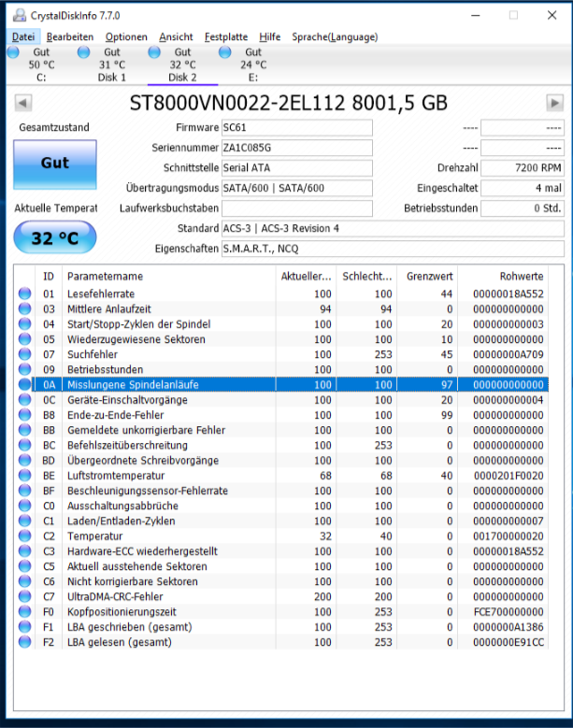Select the LBA gelesen (gesamt) row text
Image resolution: width=573 pixels, height=728 pixels.
[120, 642]
